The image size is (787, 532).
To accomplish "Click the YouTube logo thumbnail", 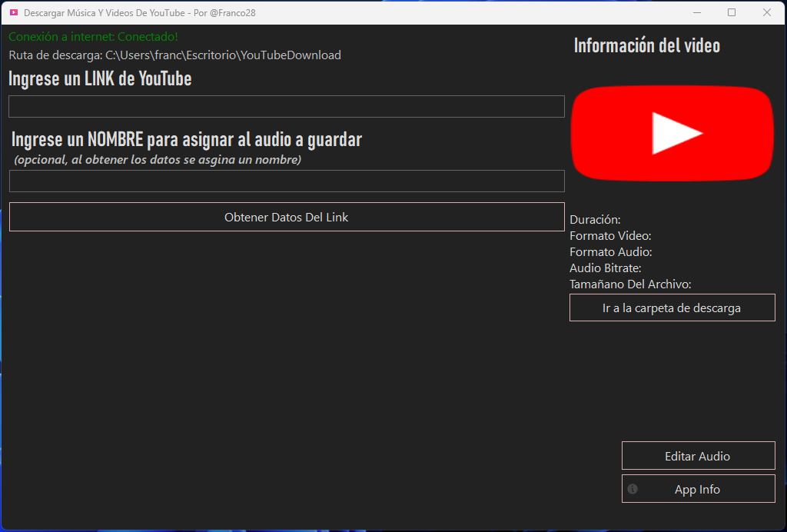I will (x=672, y=133).
